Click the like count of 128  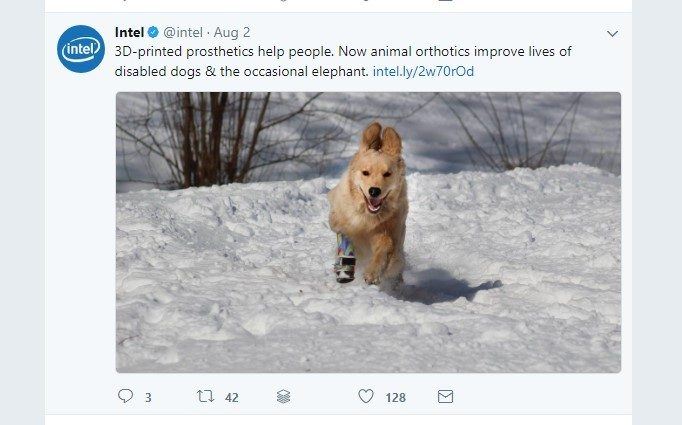395,398
